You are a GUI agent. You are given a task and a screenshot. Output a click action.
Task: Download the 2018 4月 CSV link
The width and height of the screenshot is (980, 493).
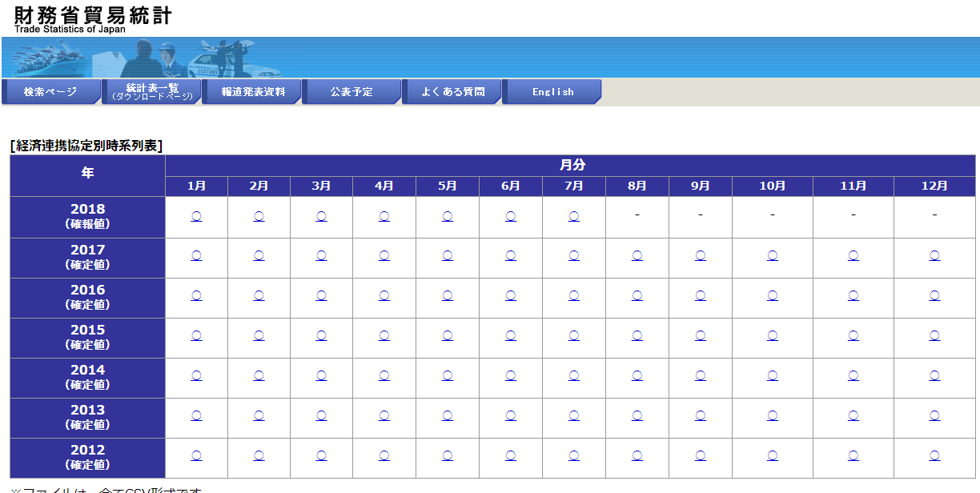point(384,216)
